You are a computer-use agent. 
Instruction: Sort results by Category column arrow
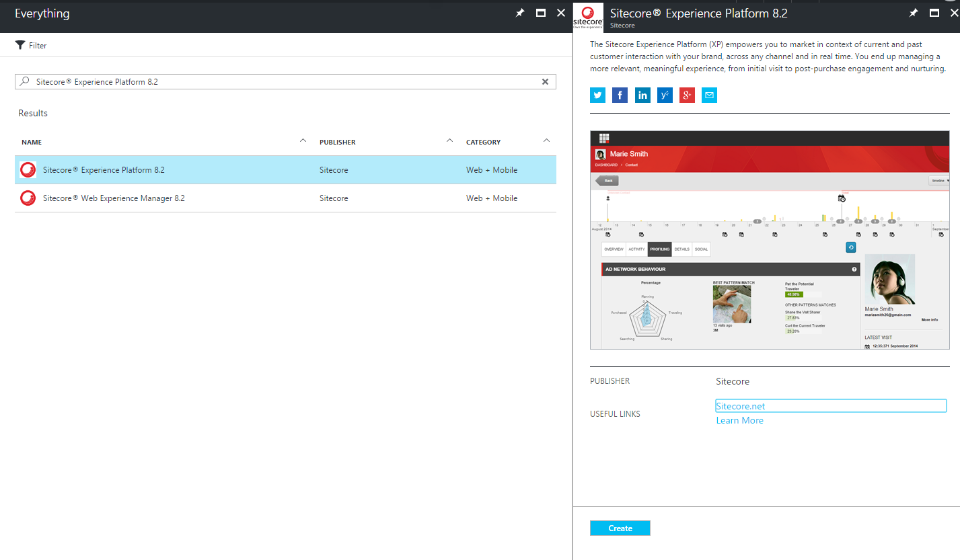pyautogui.click(x=546, y=141)
